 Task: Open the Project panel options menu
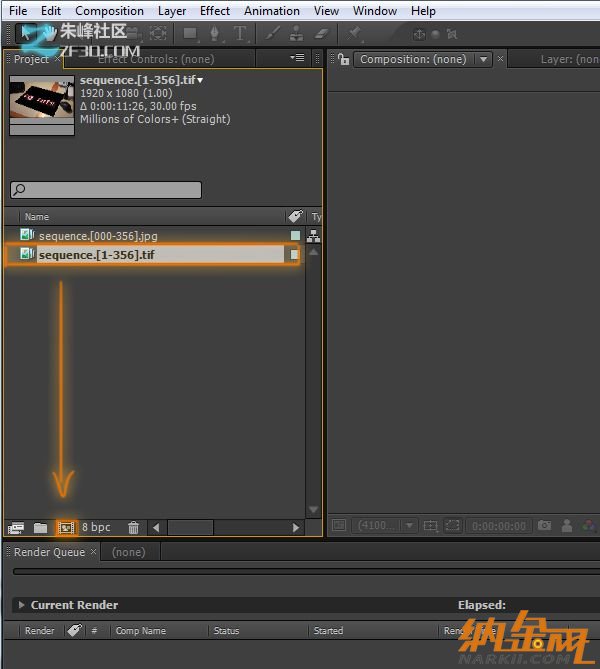click(297, 58)
